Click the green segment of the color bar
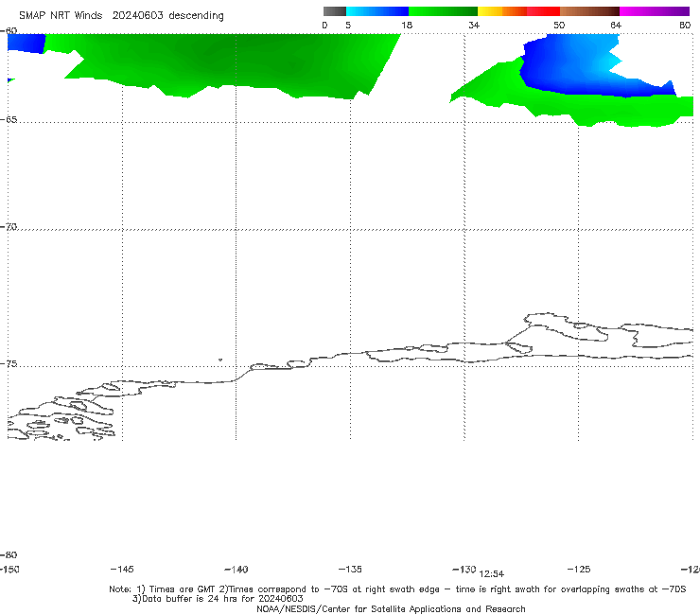The height and width of the screenshot is (615, 700). (443, 11)
